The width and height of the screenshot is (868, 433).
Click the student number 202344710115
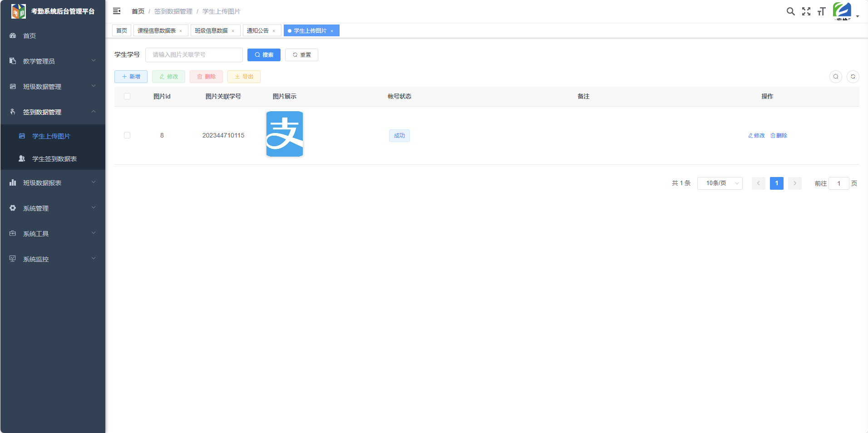[223, 135]
